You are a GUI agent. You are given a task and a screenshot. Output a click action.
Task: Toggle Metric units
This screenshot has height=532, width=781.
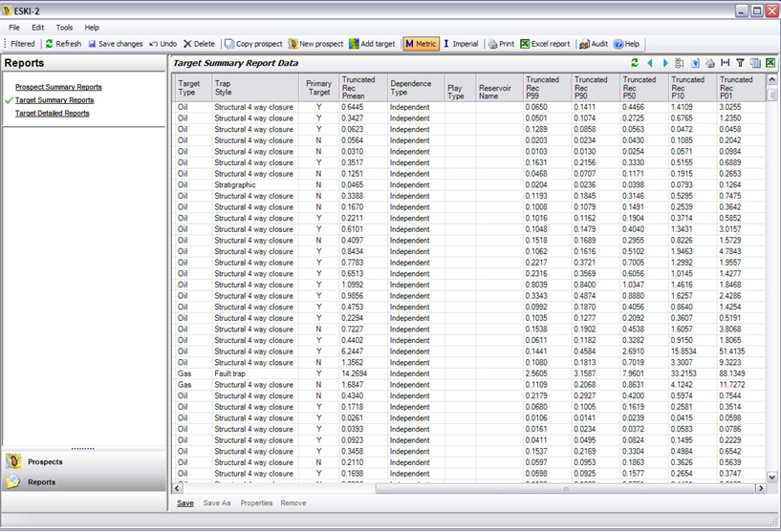pyautogui.click(x=420, y=44)
